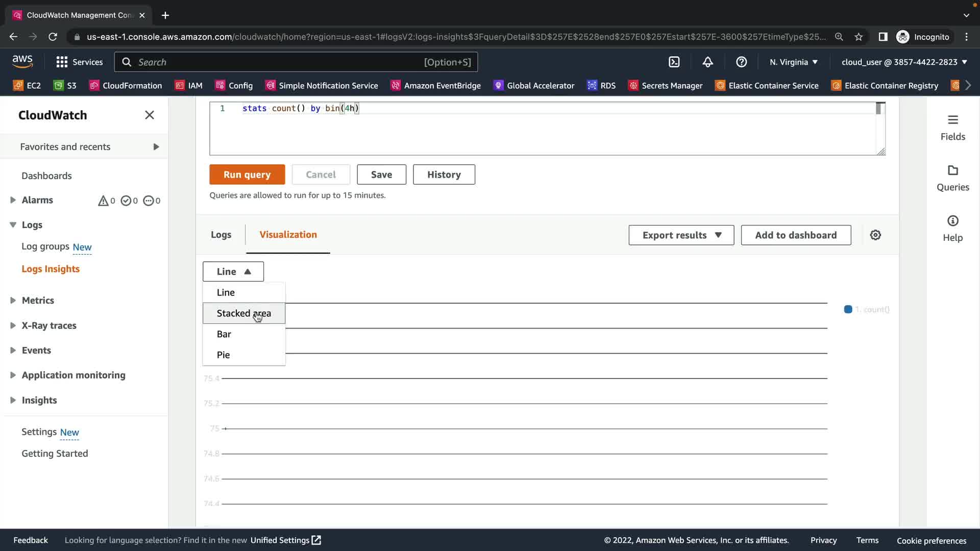Viewport: 980px width, 551px height.
Task: Open the Help info panel
Action: [x=952, y=228]
